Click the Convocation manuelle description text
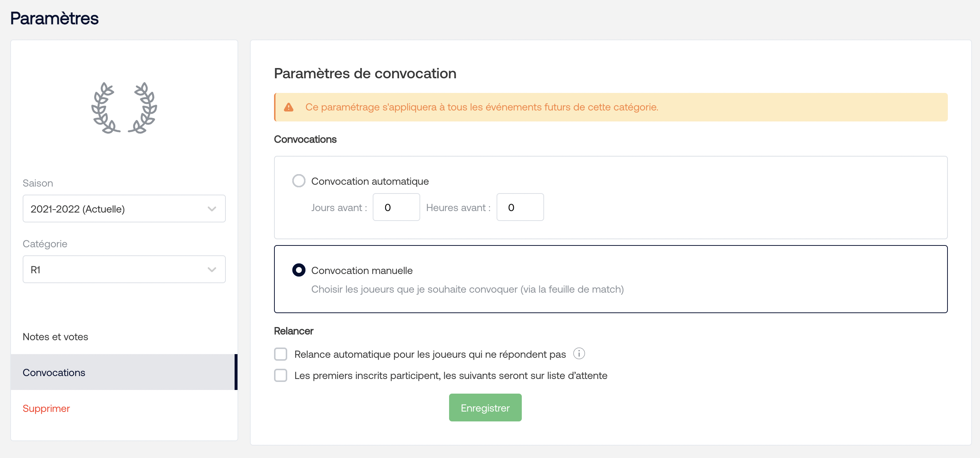 pyautogui.click(x=467, y=289)
